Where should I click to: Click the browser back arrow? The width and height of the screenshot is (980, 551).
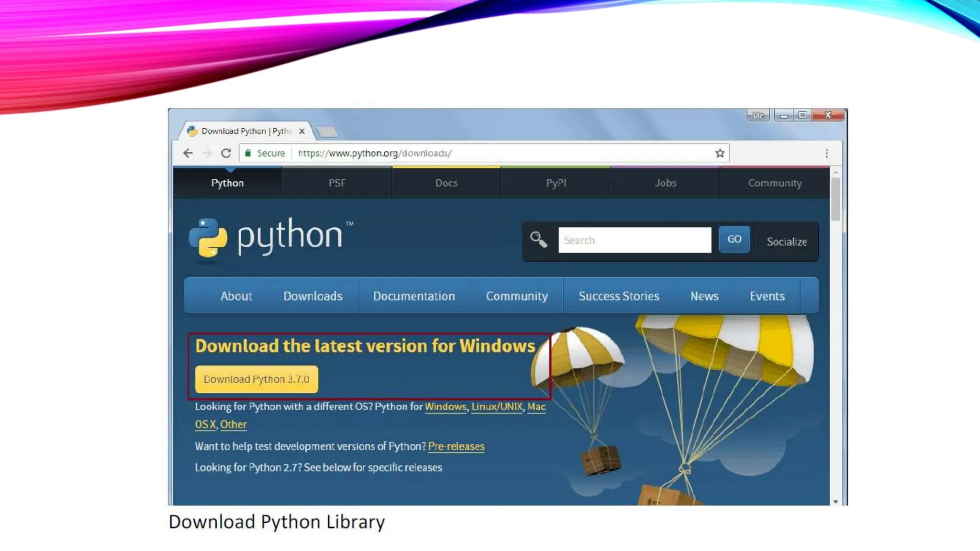188,153
